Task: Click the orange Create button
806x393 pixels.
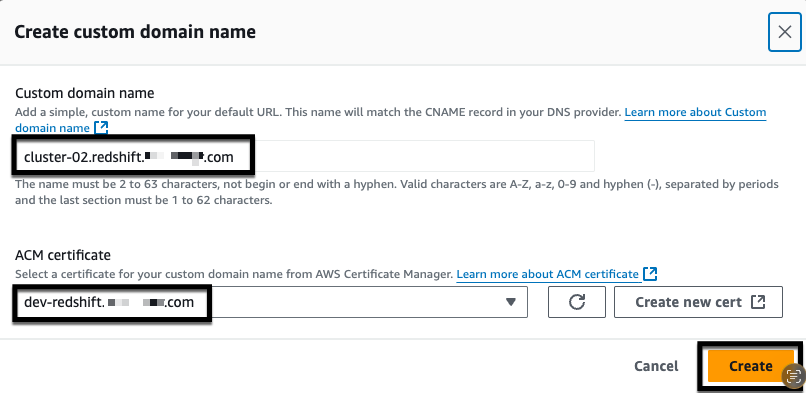Action: [750, 366]
